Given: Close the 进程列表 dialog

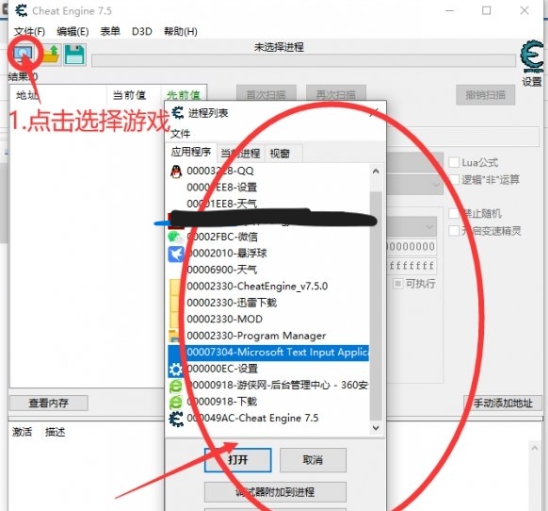Looking at the screenshot, I should point(374,113).
